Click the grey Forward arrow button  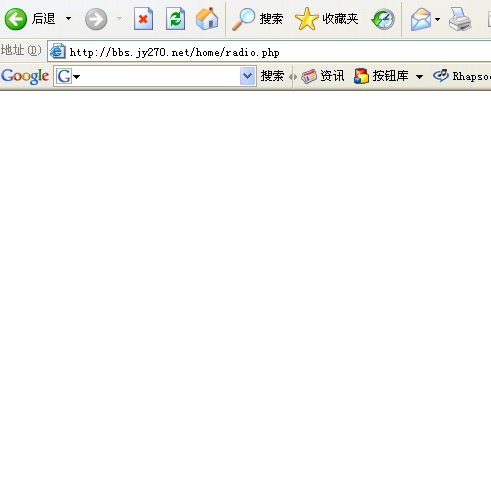tap(96, 19)
